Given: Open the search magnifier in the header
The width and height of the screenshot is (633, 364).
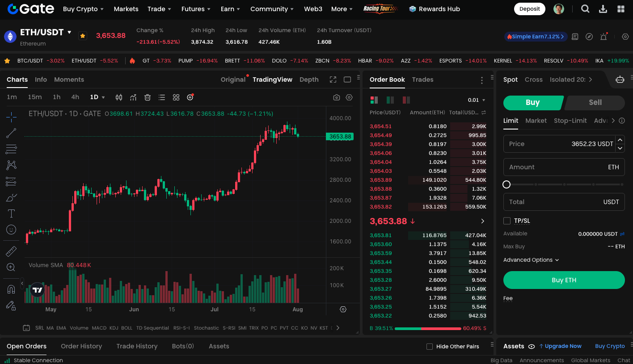Looking at the screenshot, I should [585, 9].
